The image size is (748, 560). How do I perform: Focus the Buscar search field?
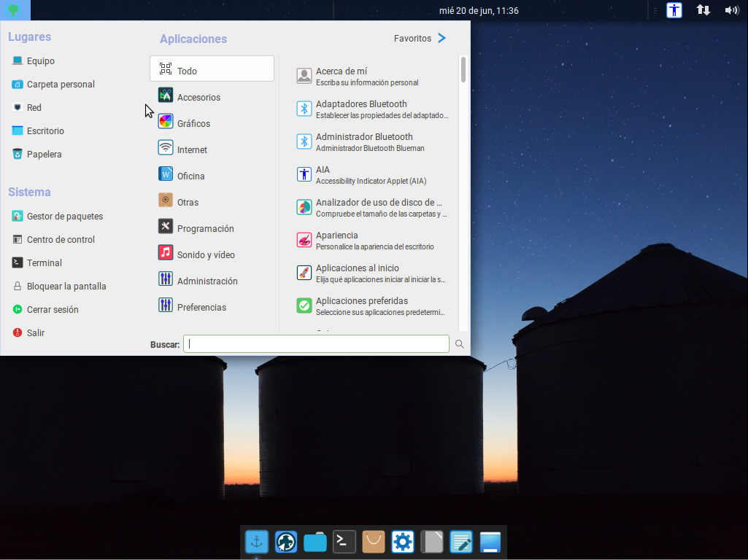click(x=316, y=344)
